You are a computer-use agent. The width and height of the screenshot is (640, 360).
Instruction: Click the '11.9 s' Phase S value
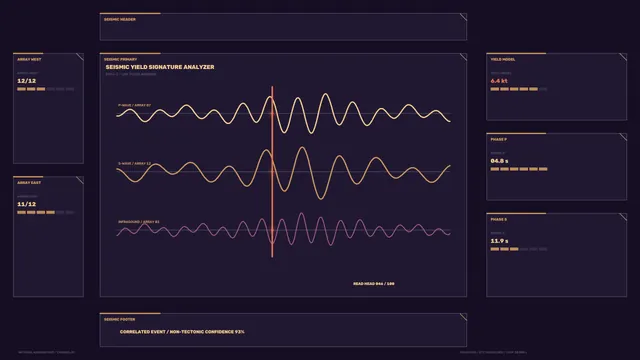499,241
